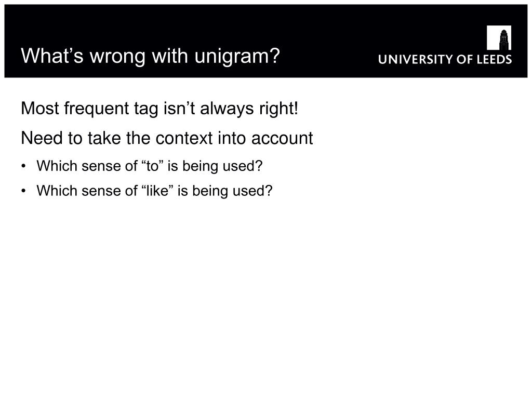Click the word "context" in the second line
Screen dimensions: 532x399
184,138
